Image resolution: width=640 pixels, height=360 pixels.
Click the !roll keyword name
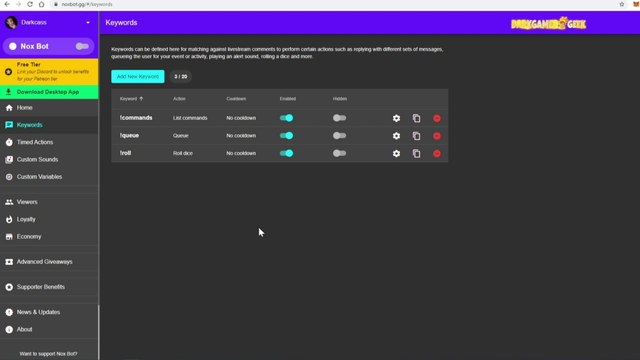[125, 153]
